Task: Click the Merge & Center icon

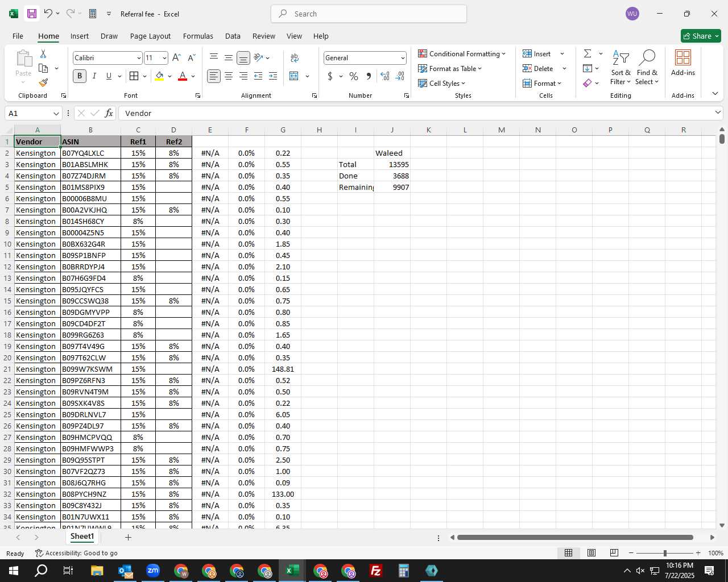Action: coord(294,76)
